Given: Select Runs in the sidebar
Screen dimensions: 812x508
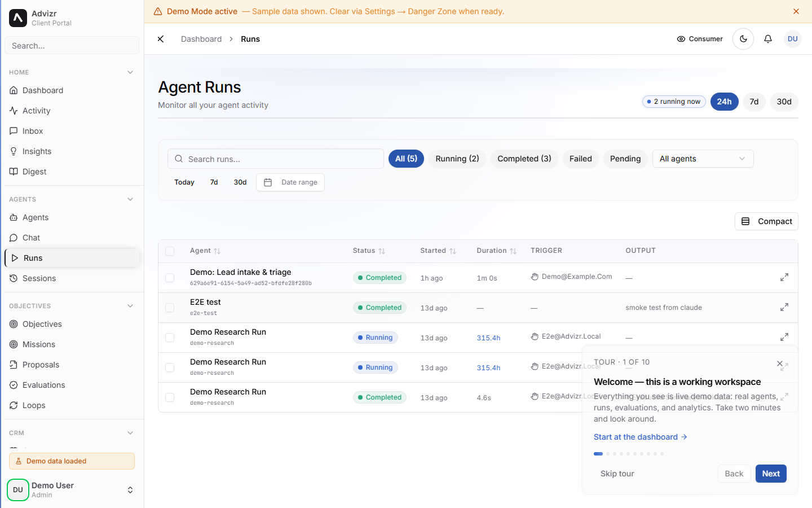Looking at the screenshot, I should pyautogui.click(x=72, y=258).
